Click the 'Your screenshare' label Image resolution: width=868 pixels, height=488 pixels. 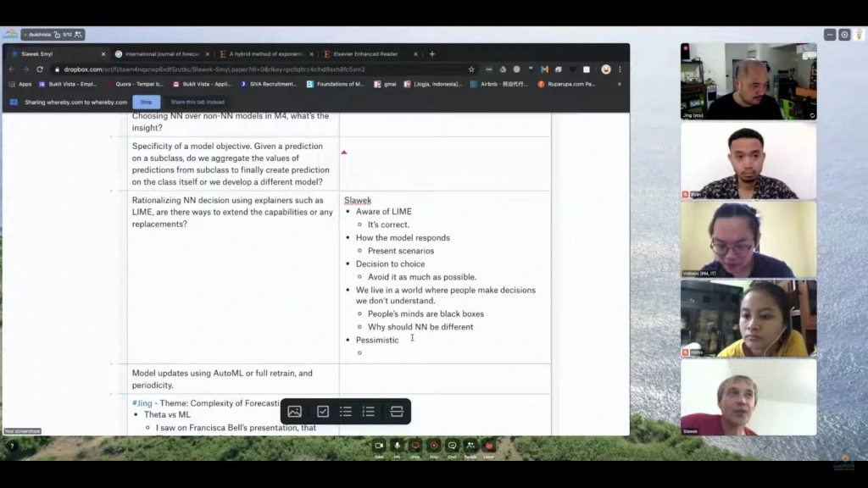pos(22,431)
